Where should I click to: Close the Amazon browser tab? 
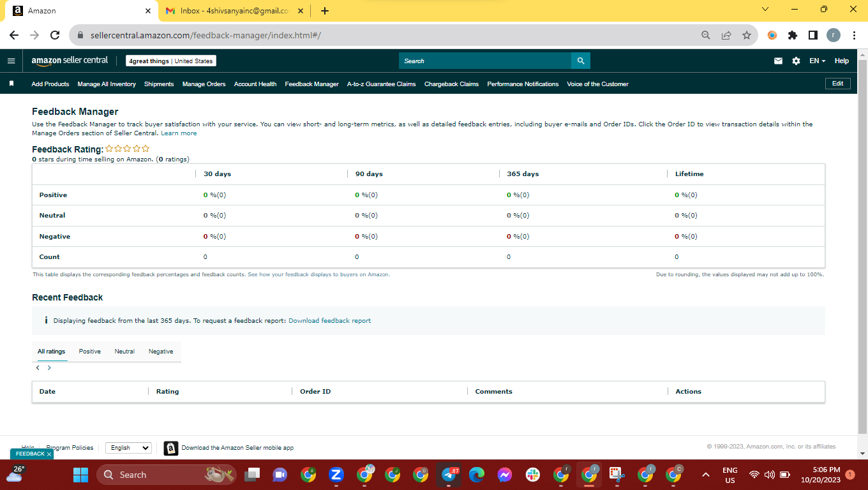[x=148, y=11]
